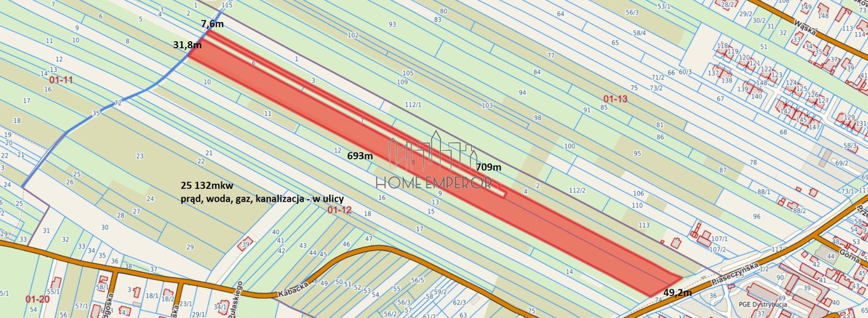Select parcel number '58/4'
This screenshot has width=868, height=318.
639,33
